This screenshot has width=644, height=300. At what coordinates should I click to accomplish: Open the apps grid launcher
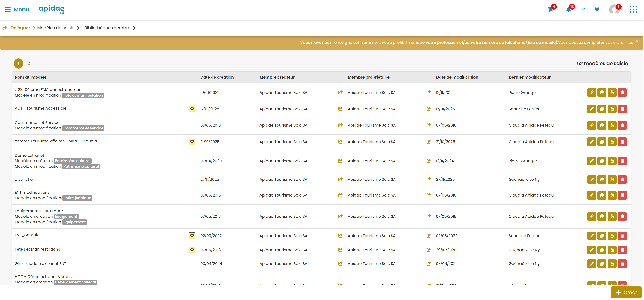633,9
